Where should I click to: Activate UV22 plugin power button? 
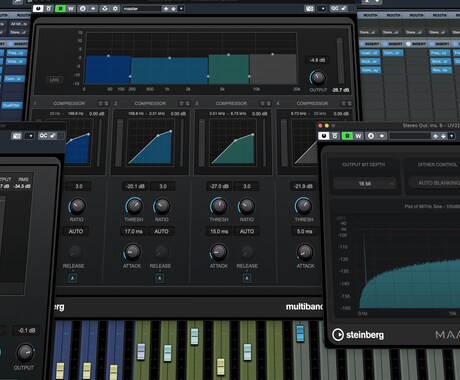[x=323, y=136]
